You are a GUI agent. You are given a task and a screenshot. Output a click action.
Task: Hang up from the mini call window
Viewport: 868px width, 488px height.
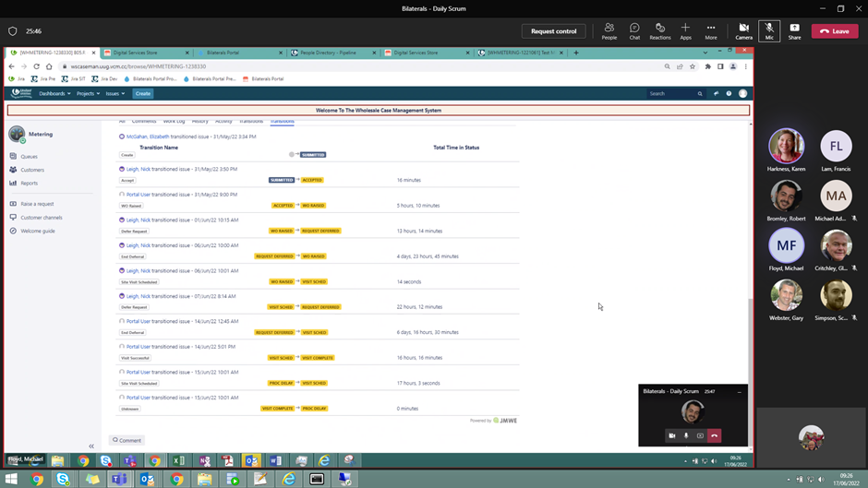pyautogui.click(x=714, y=436)
